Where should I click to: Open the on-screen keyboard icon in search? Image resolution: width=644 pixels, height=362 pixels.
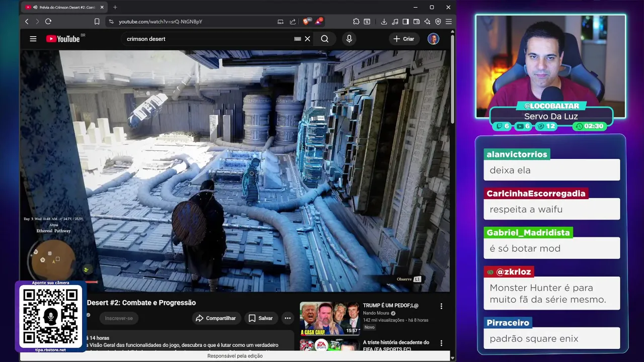pos(297,39)
